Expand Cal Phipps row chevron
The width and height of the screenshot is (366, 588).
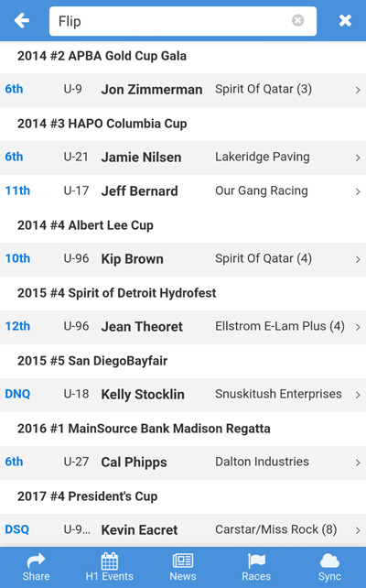[358, 463]
